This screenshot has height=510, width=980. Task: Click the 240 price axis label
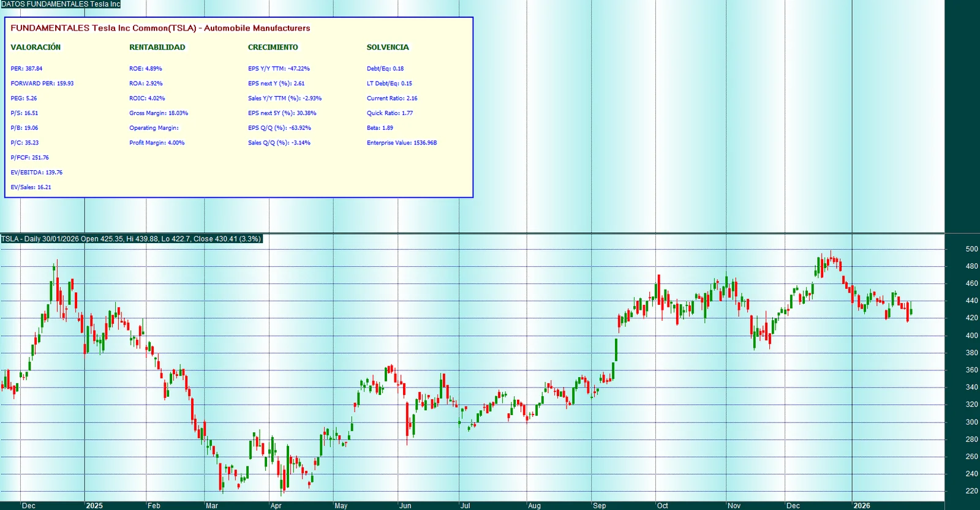[x=971, y=473]
